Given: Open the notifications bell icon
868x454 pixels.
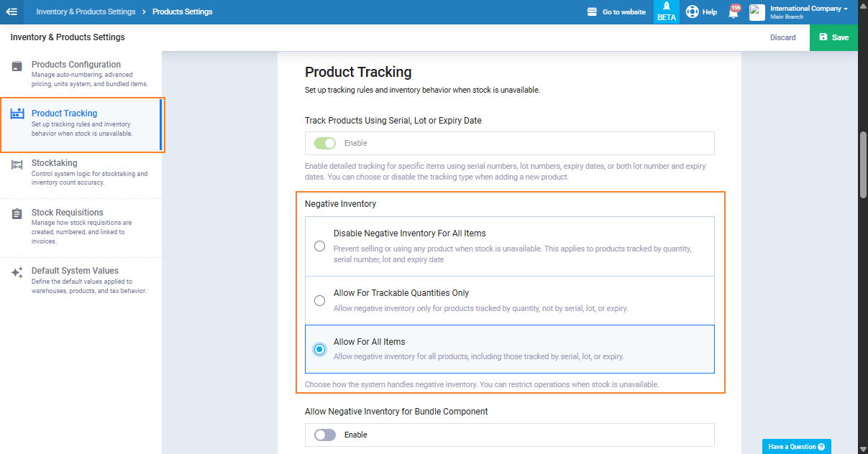Looking at the screenshot, I should [x=734, y=12].
